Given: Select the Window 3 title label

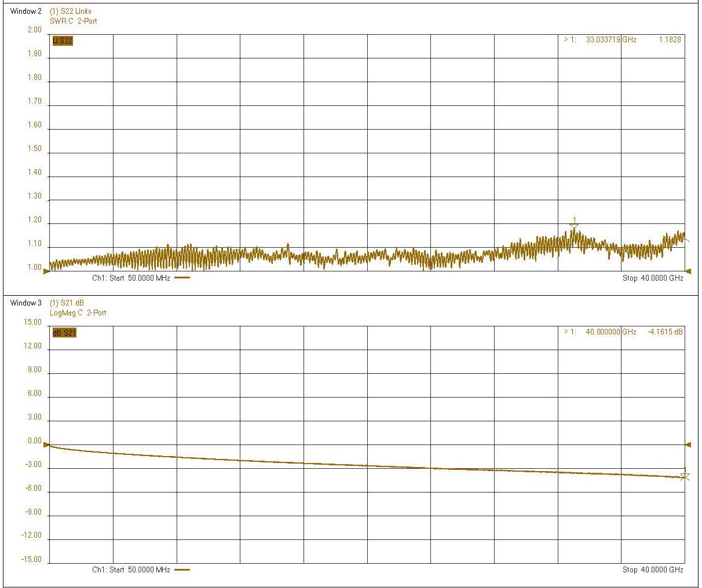Looking at the screenshot, I should pyautogui.click(x=26, y=303).
